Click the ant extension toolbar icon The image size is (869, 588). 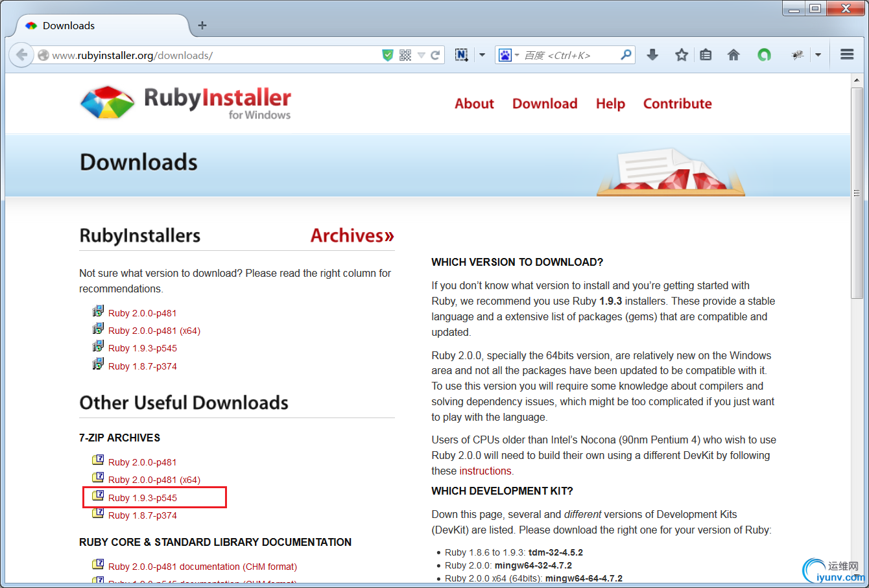(x=797, y=55)
